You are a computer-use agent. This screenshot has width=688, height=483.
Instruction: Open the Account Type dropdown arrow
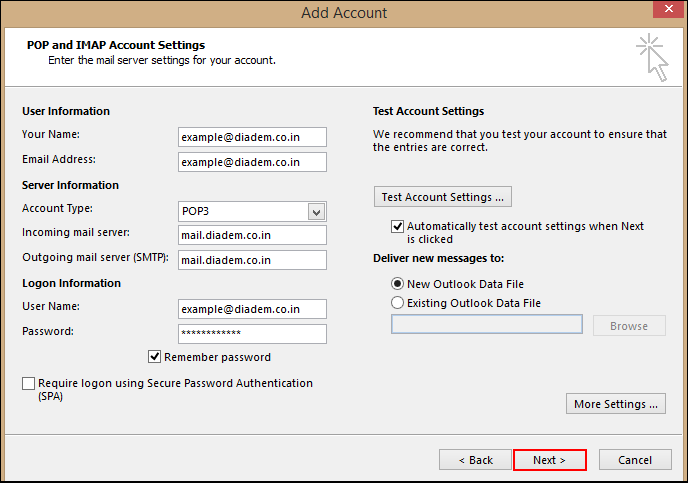click(x=317, y=211)
